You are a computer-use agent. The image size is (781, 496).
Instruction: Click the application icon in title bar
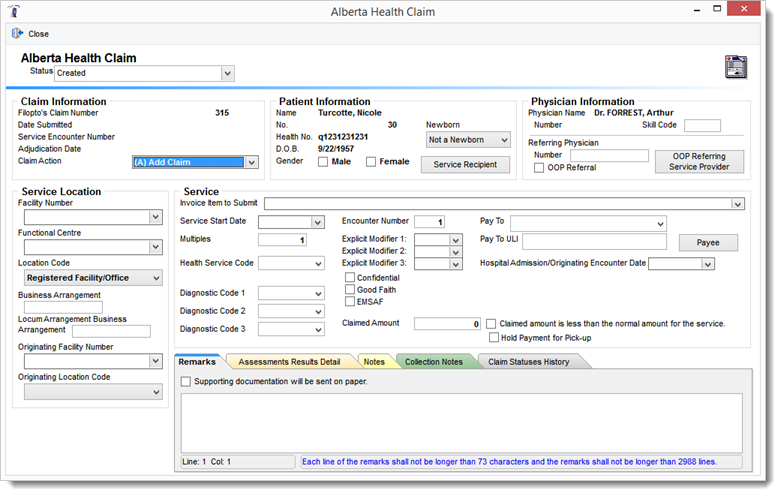pyautogui.click(x=15, y=11)
